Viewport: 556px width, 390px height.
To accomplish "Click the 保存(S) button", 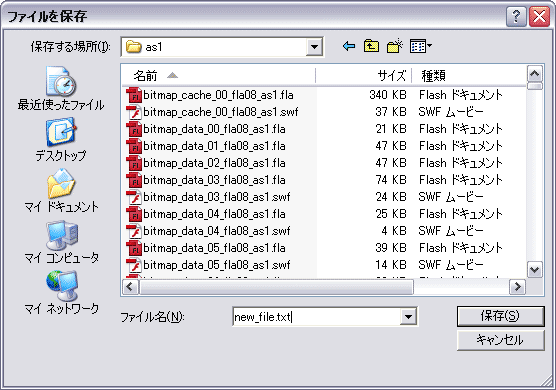I will pos(500,316).
